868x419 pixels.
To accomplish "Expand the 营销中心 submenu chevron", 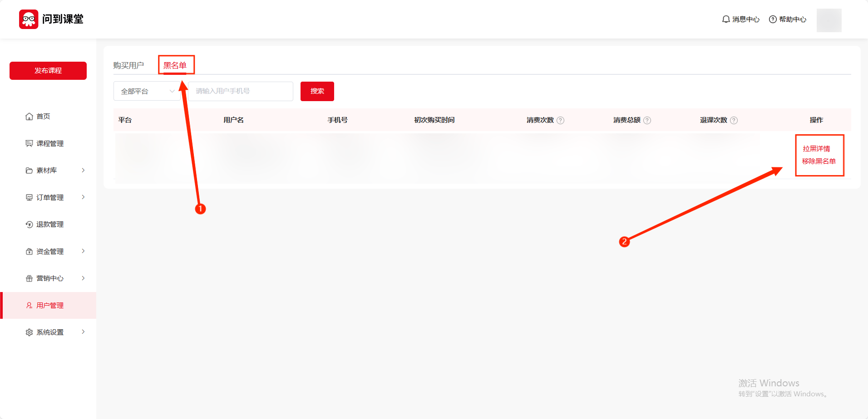I will 83,278.
